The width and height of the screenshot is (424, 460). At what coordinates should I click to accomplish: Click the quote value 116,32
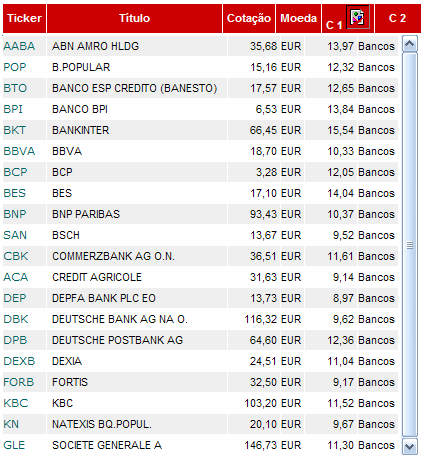coord(261,319)
